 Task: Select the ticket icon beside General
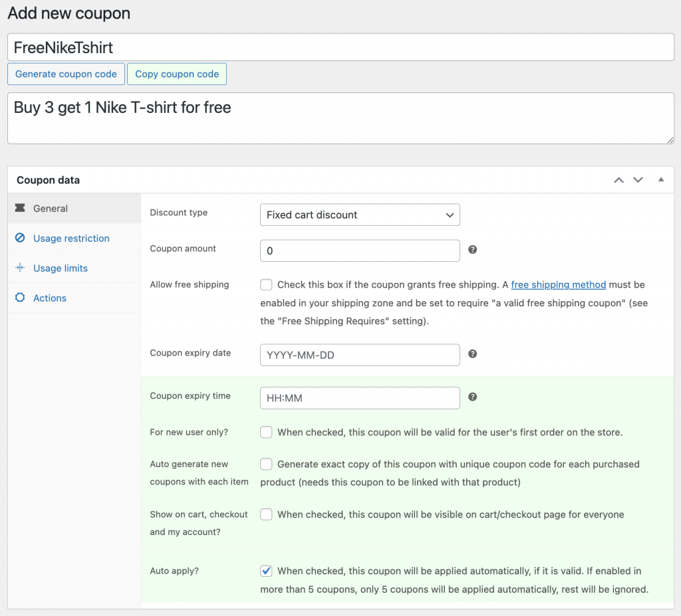click(21, 208)
